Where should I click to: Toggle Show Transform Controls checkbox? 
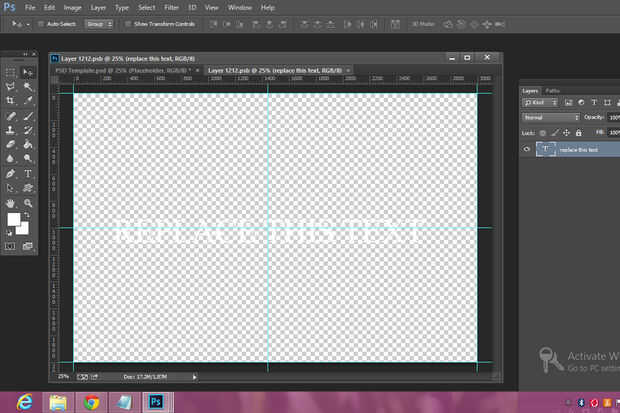[x=129, y=22]
